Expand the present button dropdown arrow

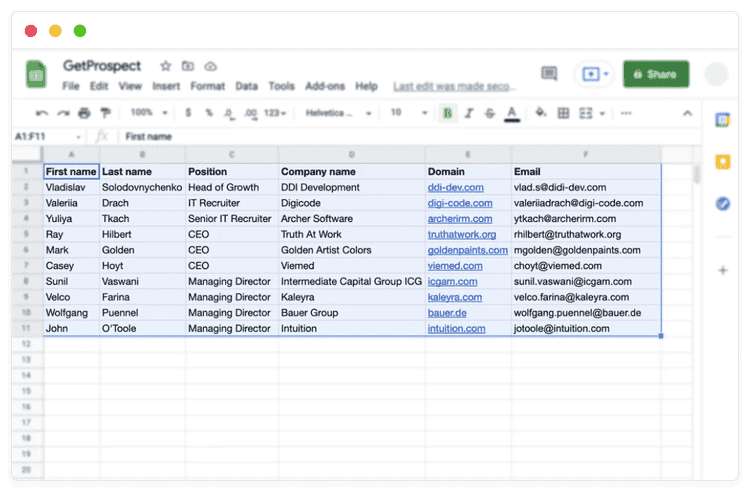[x=606, y=74]
